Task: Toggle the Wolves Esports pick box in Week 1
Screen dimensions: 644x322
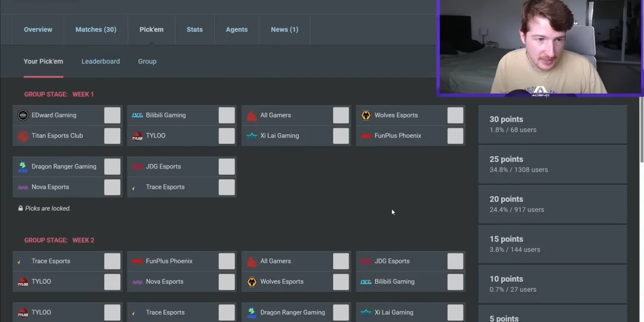Action: pyautogui.click(x=455, y=115)
